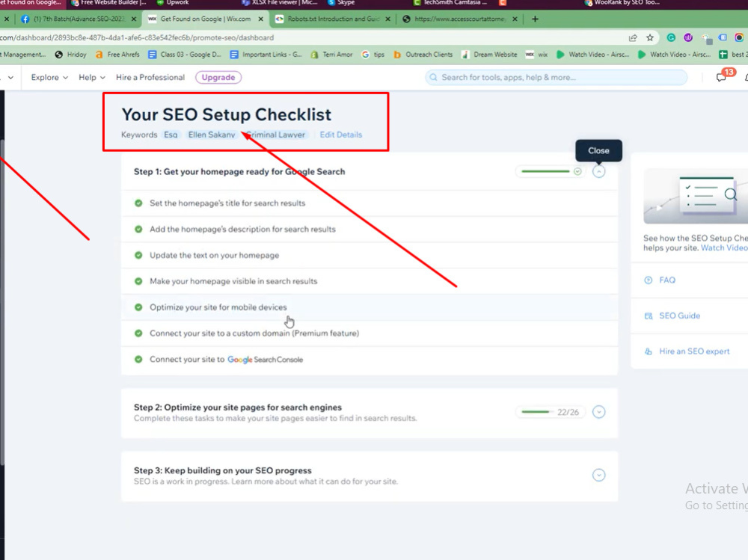Open the Help dropdown menu
Image resolution: width=748 pixels, height=560 pixels.
click(91, 77)
